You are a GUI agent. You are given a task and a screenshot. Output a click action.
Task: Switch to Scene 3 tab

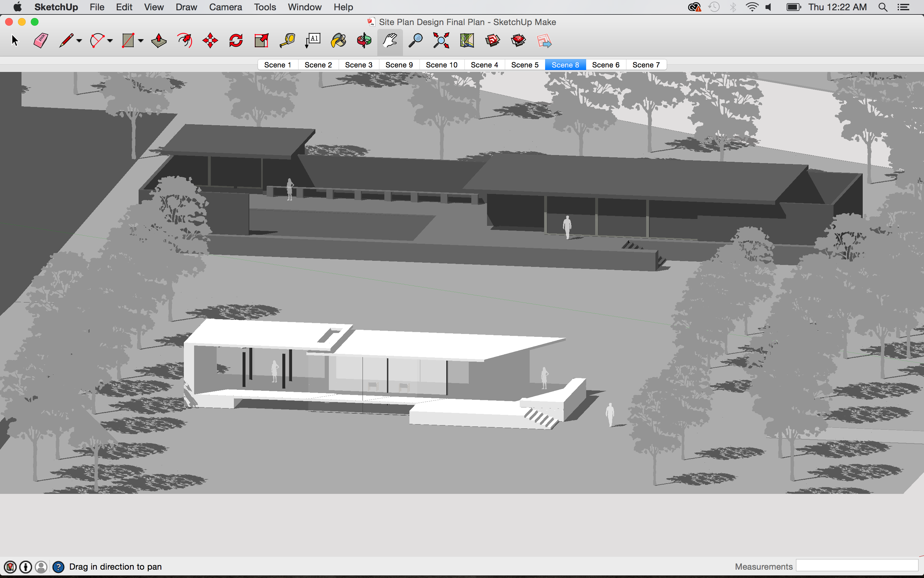(358, 65)
